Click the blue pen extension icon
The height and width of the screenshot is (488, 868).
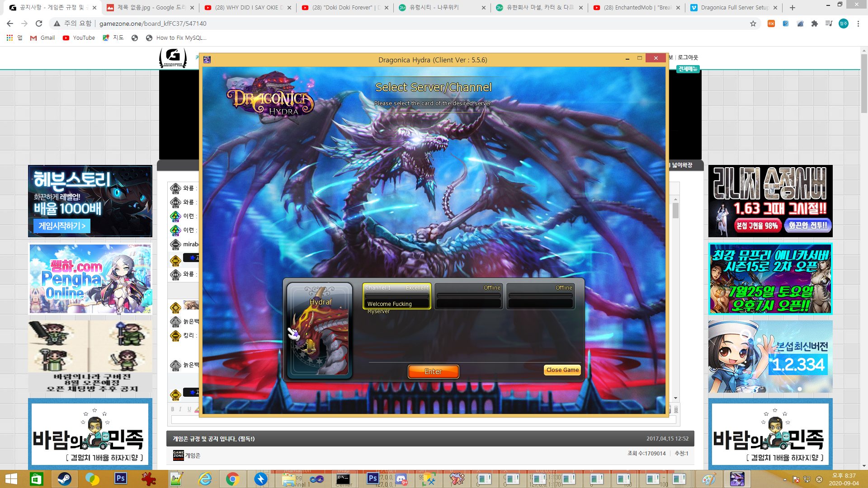786,23
